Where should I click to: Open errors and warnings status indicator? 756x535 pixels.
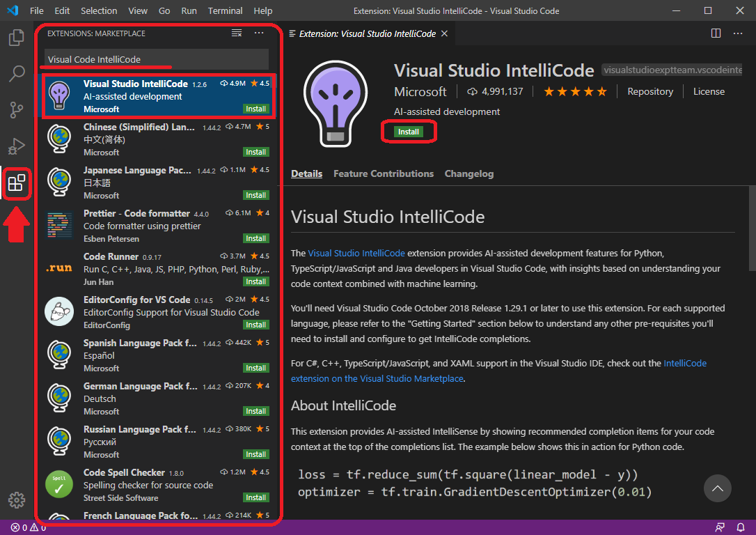pyautogui.click(x=29, y=527)
